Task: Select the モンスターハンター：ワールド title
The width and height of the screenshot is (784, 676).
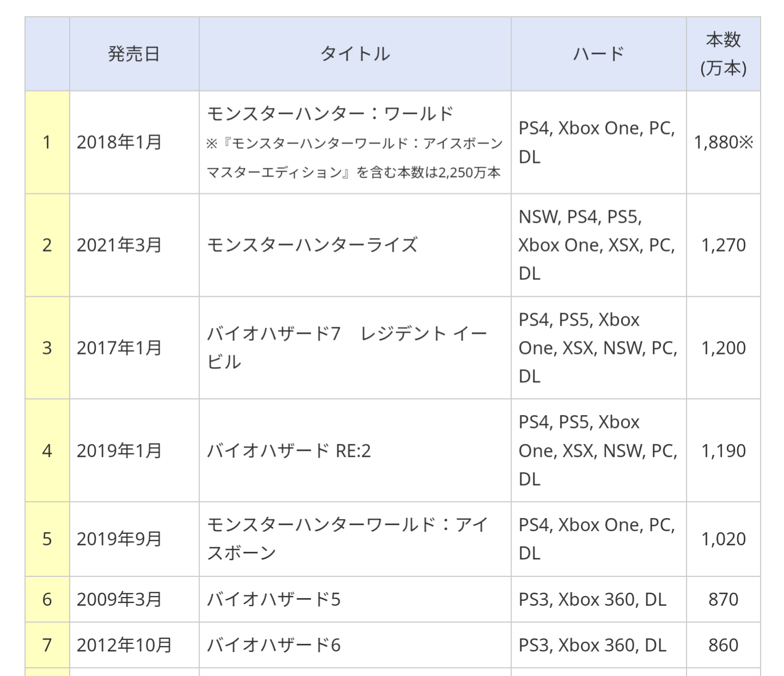Action: pyautogui.click(x=330, y=114)
